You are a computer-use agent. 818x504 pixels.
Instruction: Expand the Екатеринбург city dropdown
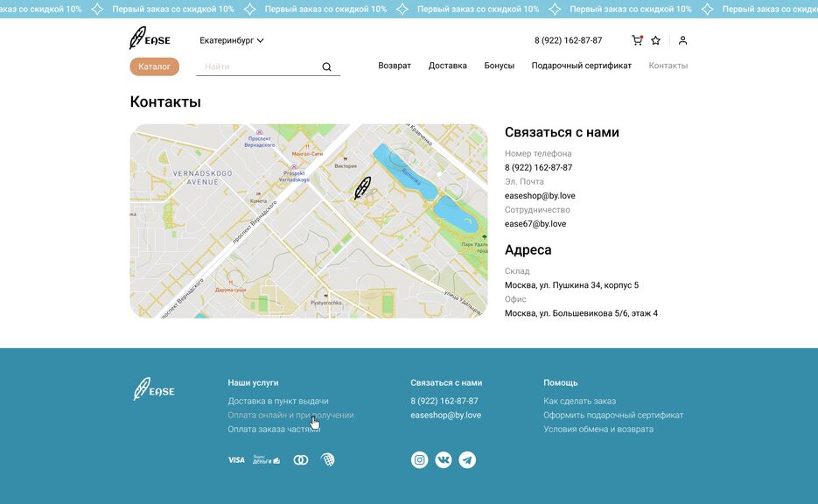232,40
